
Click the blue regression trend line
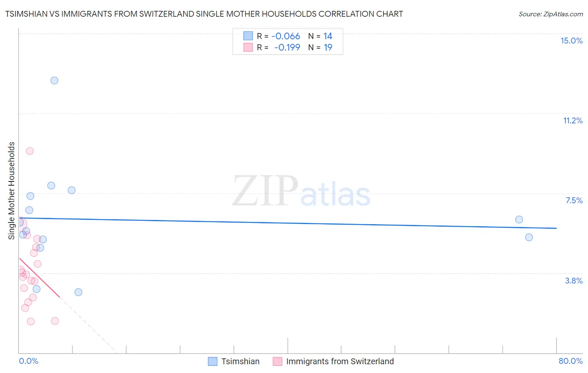point(287,223)
